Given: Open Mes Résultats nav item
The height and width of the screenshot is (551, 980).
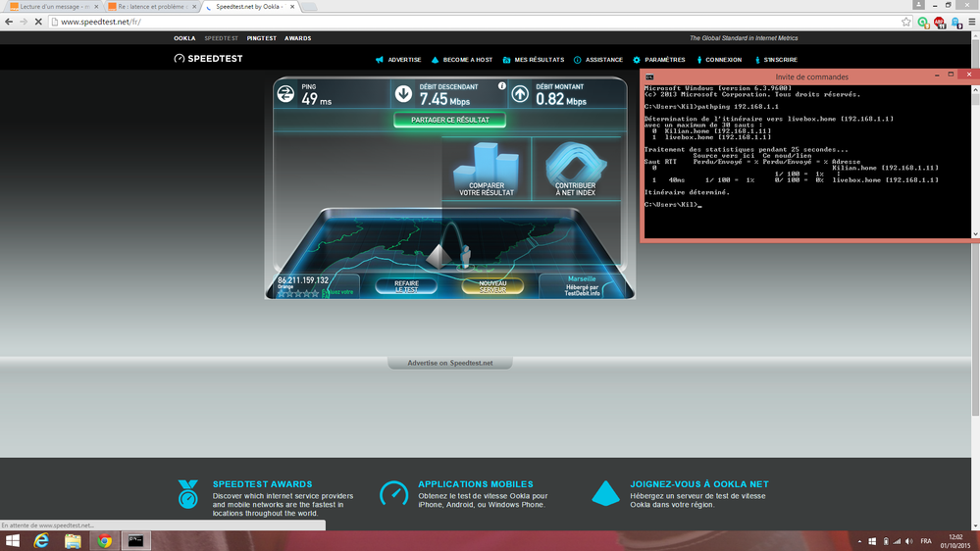Looking at the screenshot, I should point(533,60).
